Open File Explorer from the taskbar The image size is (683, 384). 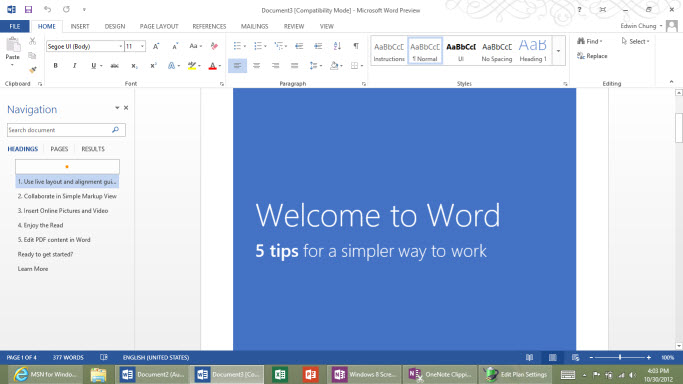[98, 374]
